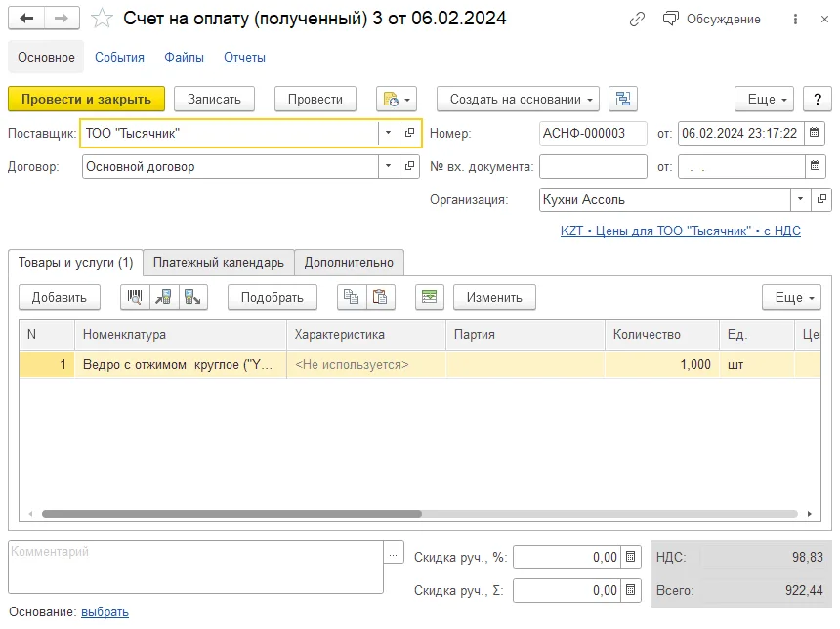Click the Подобрать button
Image resolution: width=840 pixels, height=629 pixels.
click(273, 297)
